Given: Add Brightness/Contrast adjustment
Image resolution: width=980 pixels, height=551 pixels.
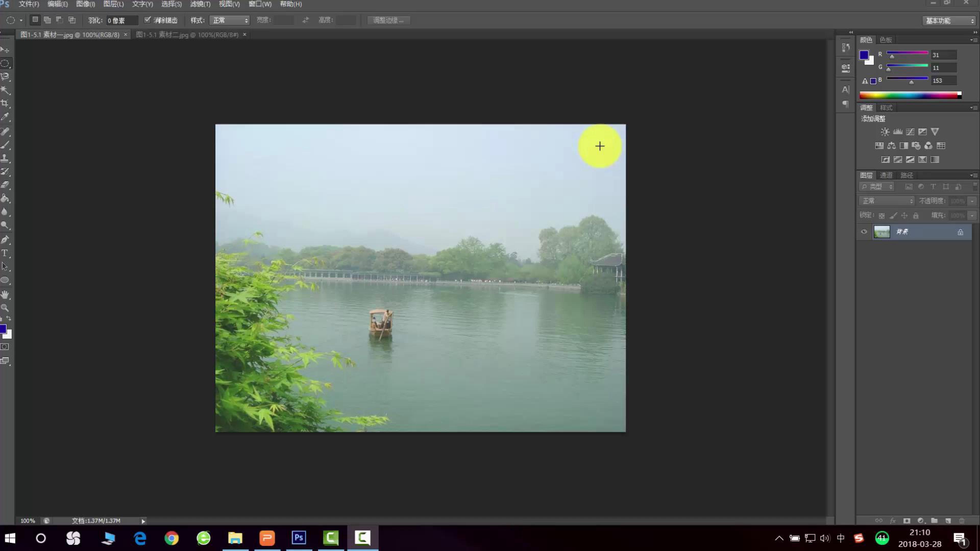Looking at the screenshot, I should (885, 132).
